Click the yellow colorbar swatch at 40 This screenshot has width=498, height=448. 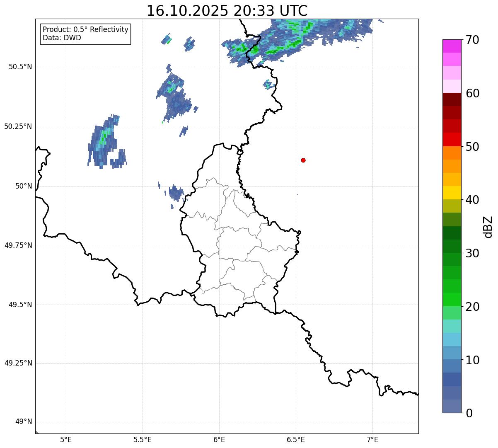pyautogui.click(x=452, y=193)
